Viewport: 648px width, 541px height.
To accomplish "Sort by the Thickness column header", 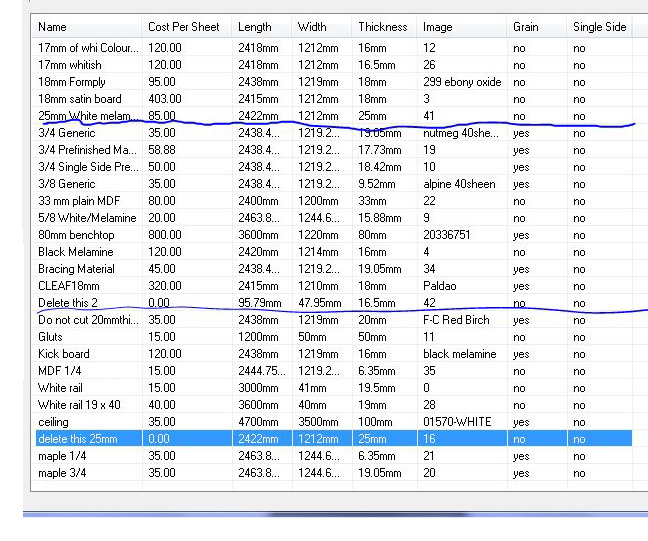I will (x=382, y=27).
